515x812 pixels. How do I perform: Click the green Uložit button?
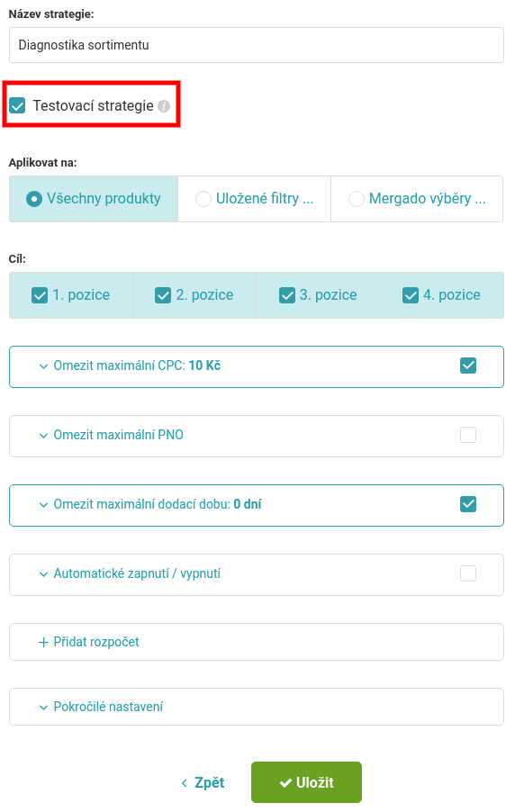pyautogui.click(x=306, y=782)
